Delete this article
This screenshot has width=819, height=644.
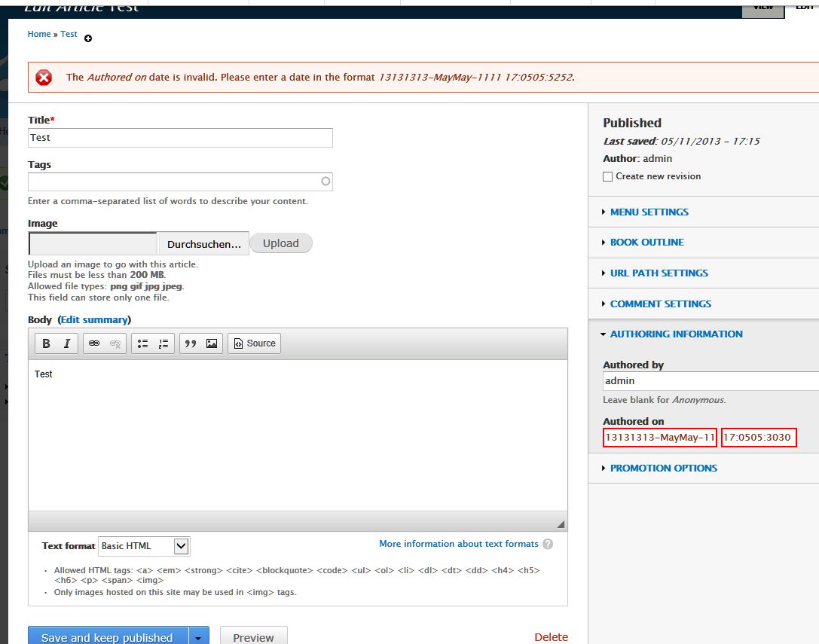coord(551,636)
